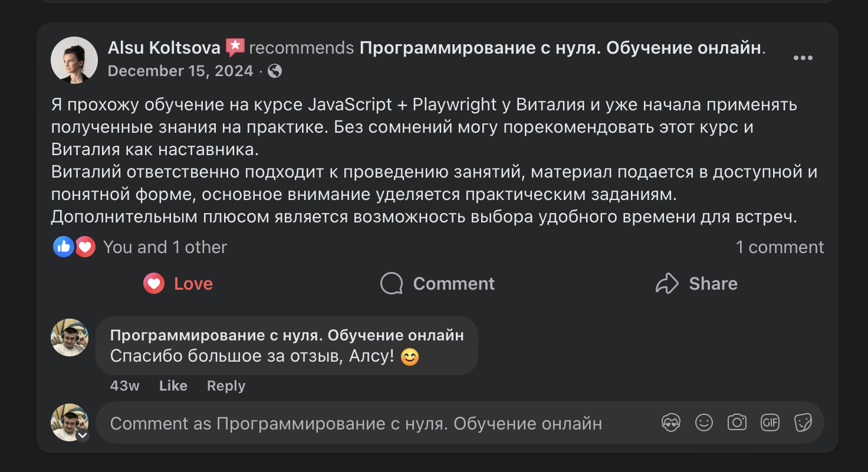
Task: Click Alsu's profile picture
Action: [x=74, y=60]
